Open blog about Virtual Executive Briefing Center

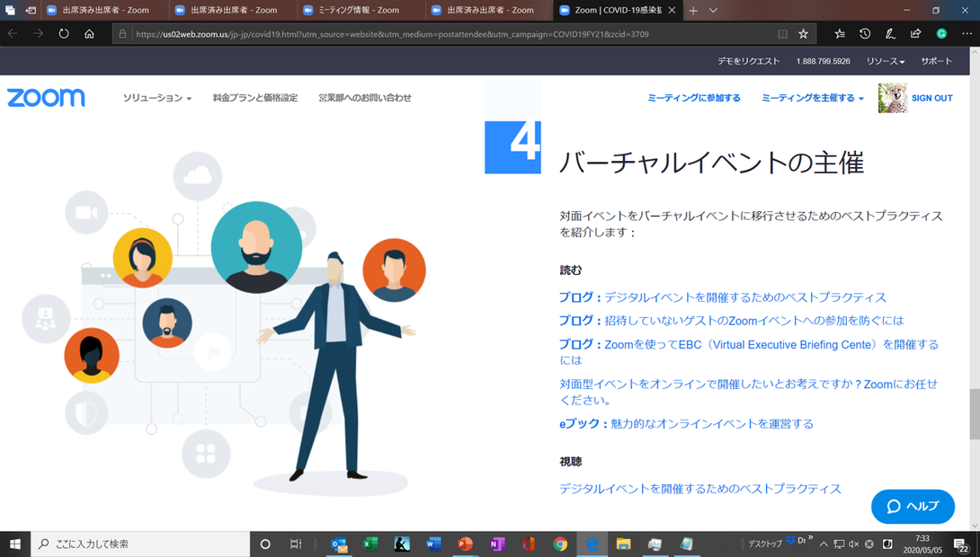point(749,352)
